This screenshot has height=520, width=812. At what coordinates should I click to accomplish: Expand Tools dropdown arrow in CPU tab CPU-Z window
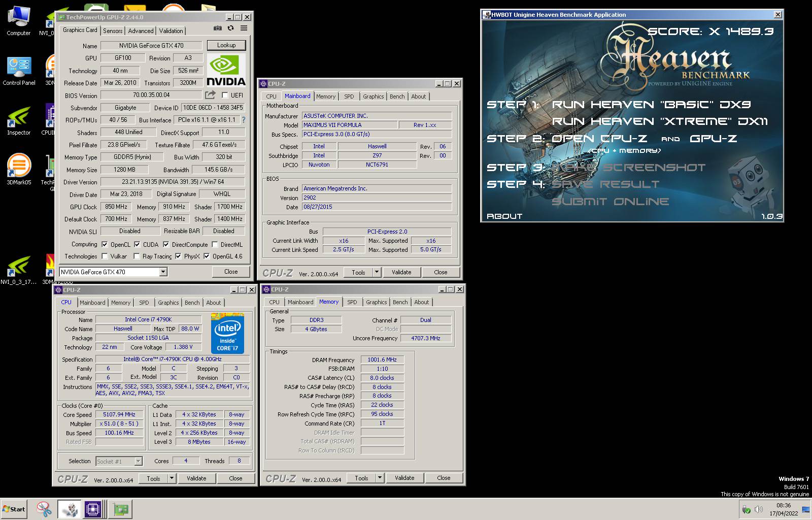(172, 478)
